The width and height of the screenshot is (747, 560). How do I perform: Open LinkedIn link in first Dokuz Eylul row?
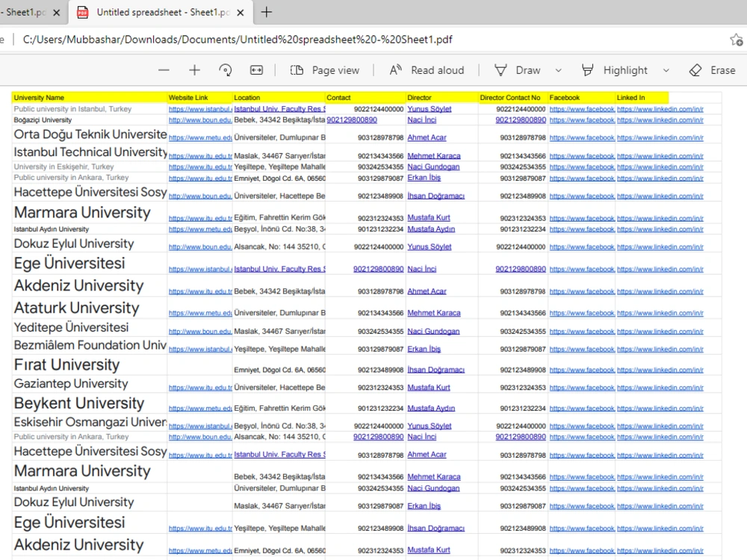(x=660, y=247)
